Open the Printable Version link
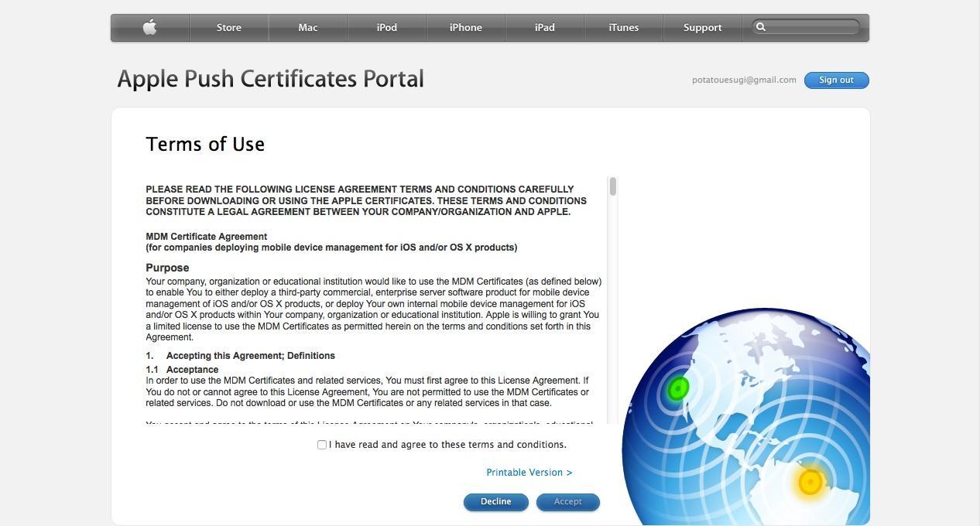This screenshot has width=980, height=526. [x=529, y=473]
